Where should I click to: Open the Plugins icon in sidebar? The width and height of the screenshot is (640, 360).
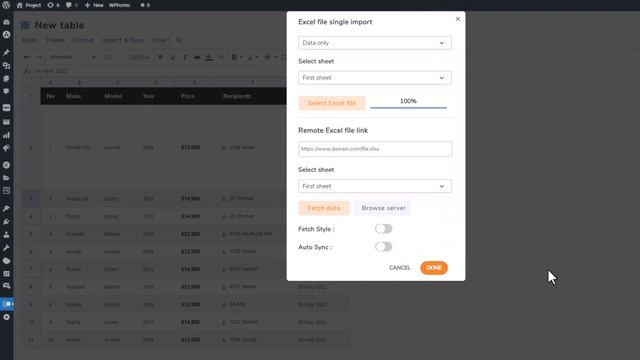point(6,222)
